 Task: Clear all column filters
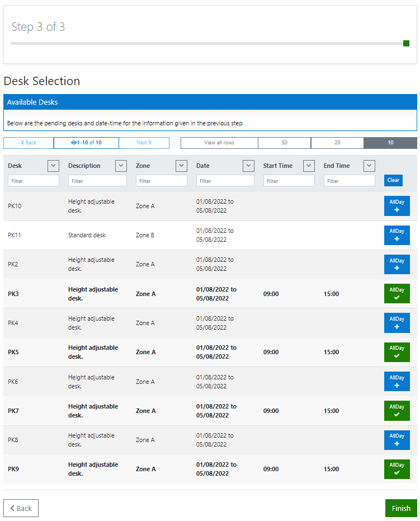(x=393, y=180)
